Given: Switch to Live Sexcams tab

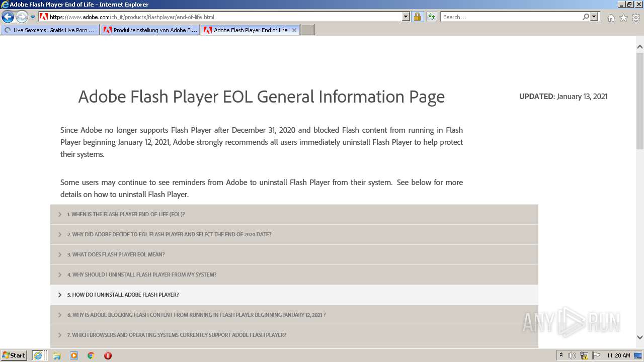Looking at the screenshot, I should point(50,30).
